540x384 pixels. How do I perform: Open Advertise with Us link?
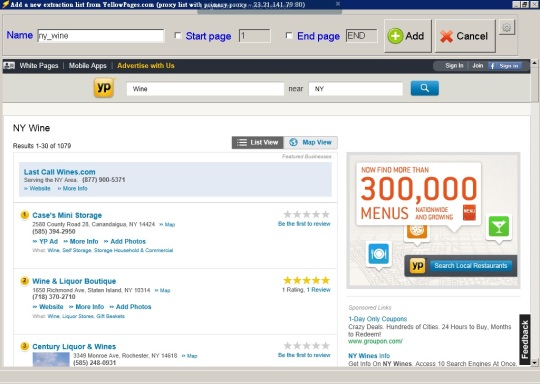click(146, 65)
